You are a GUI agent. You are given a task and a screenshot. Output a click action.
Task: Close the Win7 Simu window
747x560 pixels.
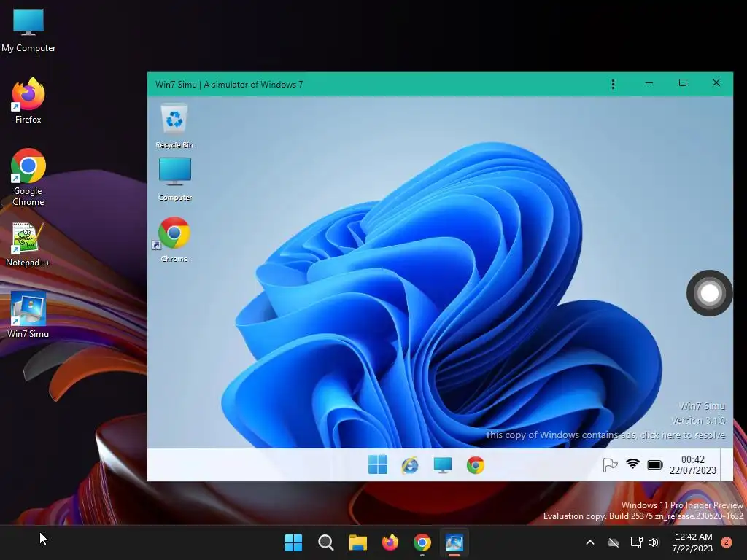(x=716, y=83)
